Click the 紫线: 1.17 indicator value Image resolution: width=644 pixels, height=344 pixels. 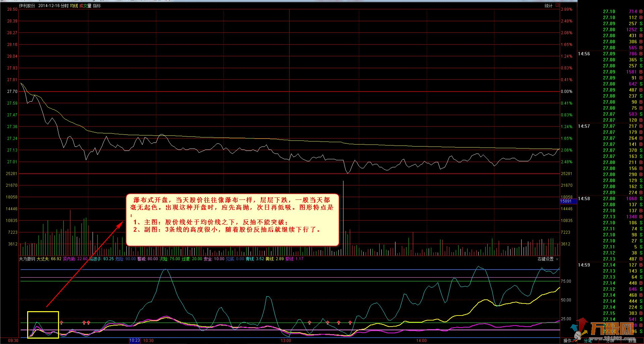pos(294,259)
